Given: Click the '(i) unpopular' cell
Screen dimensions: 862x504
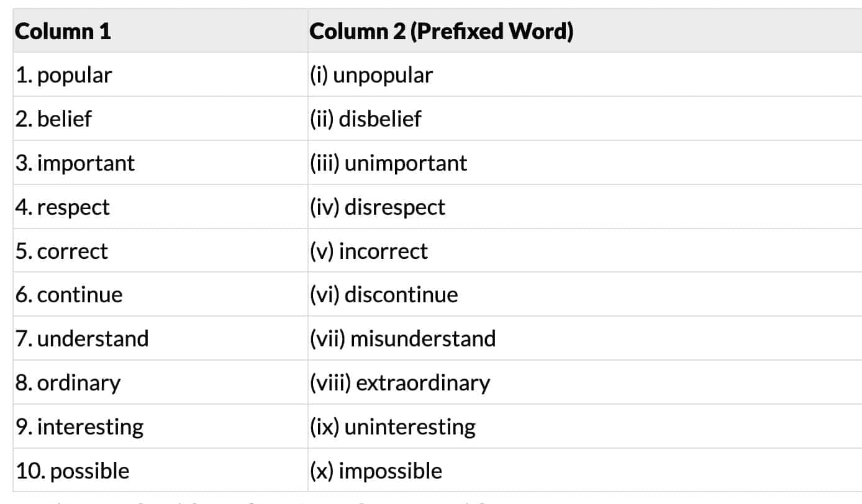Looking at the screenshot, I should [x=371, y=75].
